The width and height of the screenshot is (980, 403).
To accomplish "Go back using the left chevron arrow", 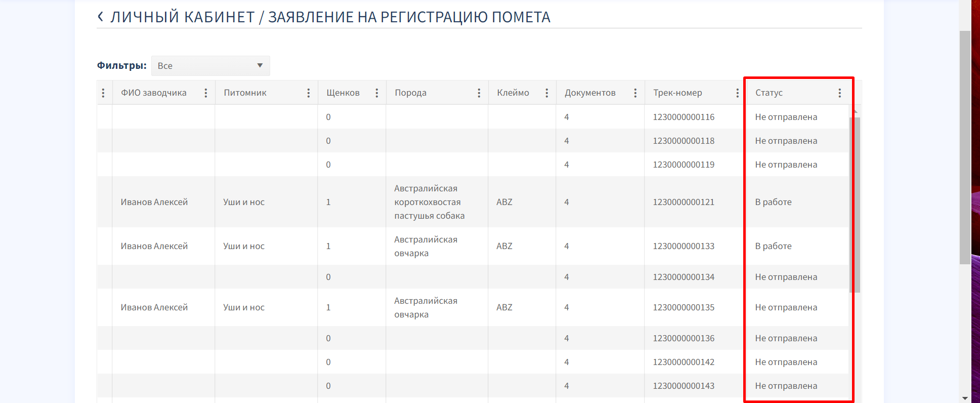I will pos(100,17).
